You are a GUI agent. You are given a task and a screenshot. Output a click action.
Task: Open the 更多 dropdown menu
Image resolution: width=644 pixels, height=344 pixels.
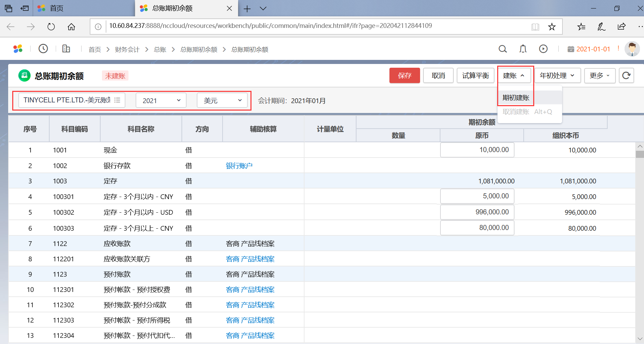(x=599, y=76)
